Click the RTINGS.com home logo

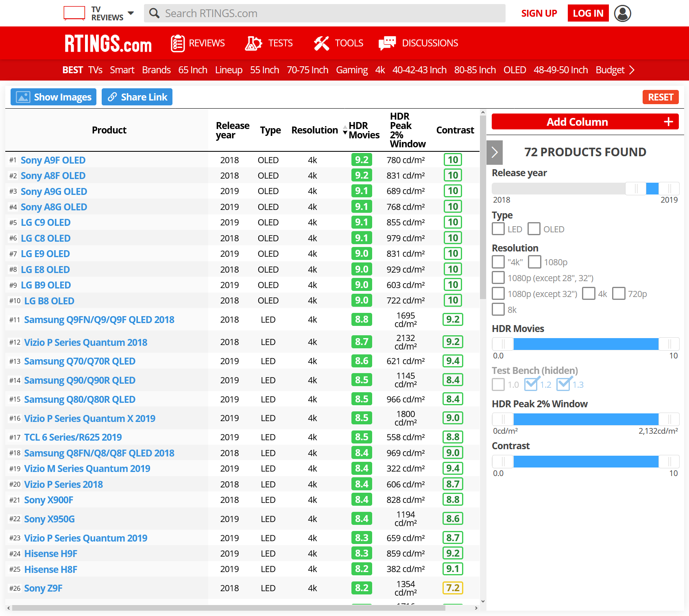(x=108, y=44)
